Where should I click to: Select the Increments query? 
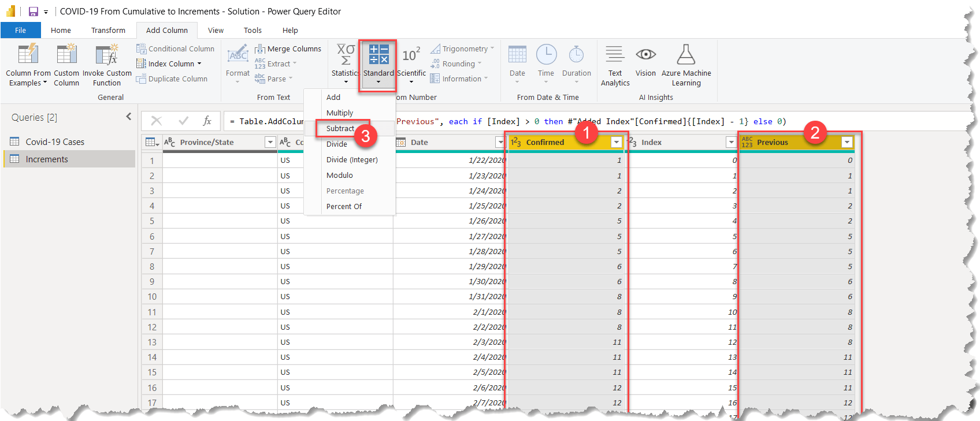coord(69,159)
